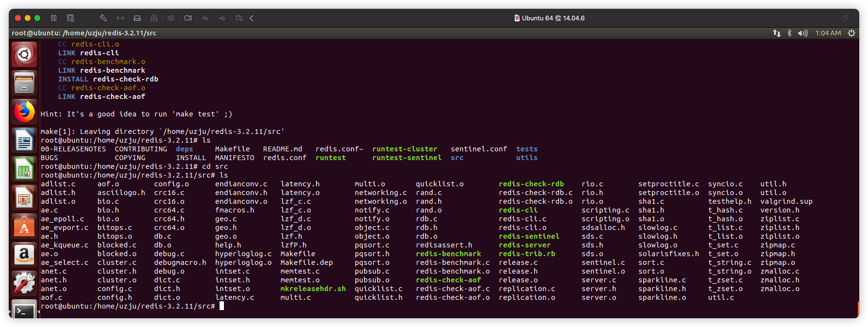Viewport: 868px width, 327px height.
Task: Open the Ubuntu Dash search launcher
Action: tap(24, 54)
